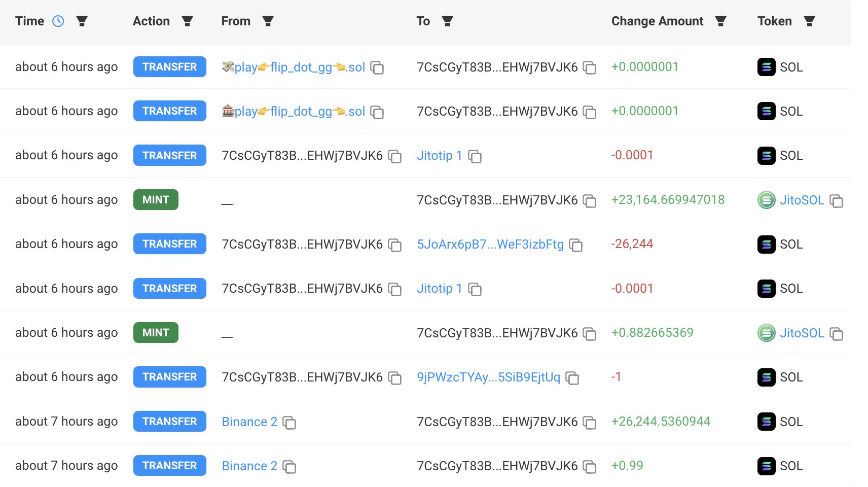Image resolution: width=868 pixels, height=487 pixels.
Task: Open the From column filter
Action: (x=268, y=21)
